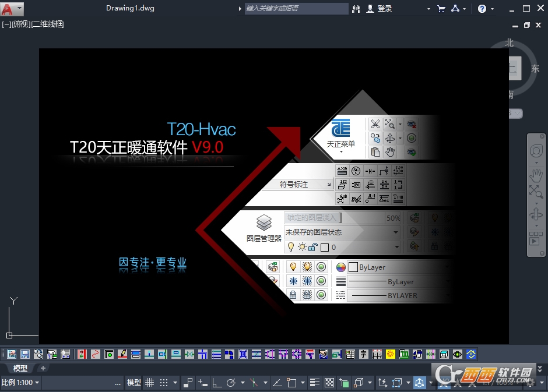Screen dimensions: 548x392
Task: Toggle dynamic UCS in status bar
Action: (x=382, y=383)
